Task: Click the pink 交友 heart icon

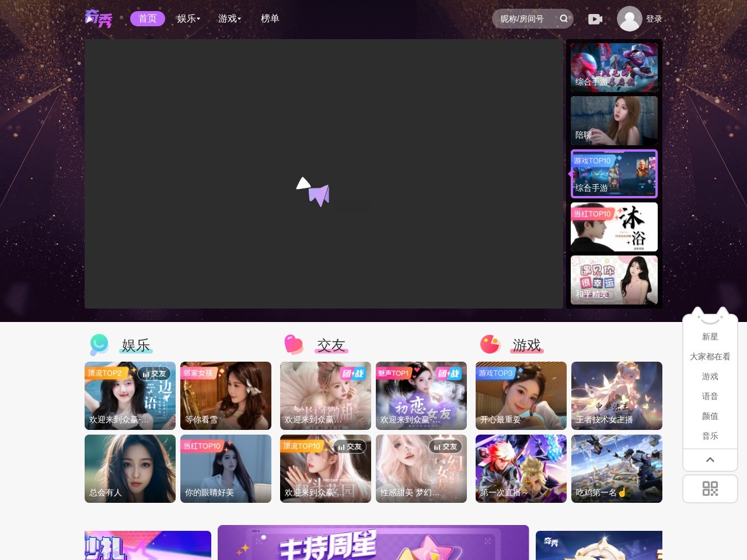Action: [x=294, y=345]
